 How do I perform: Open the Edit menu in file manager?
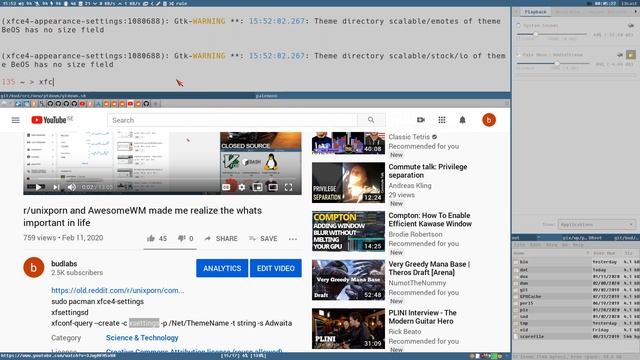535,245
